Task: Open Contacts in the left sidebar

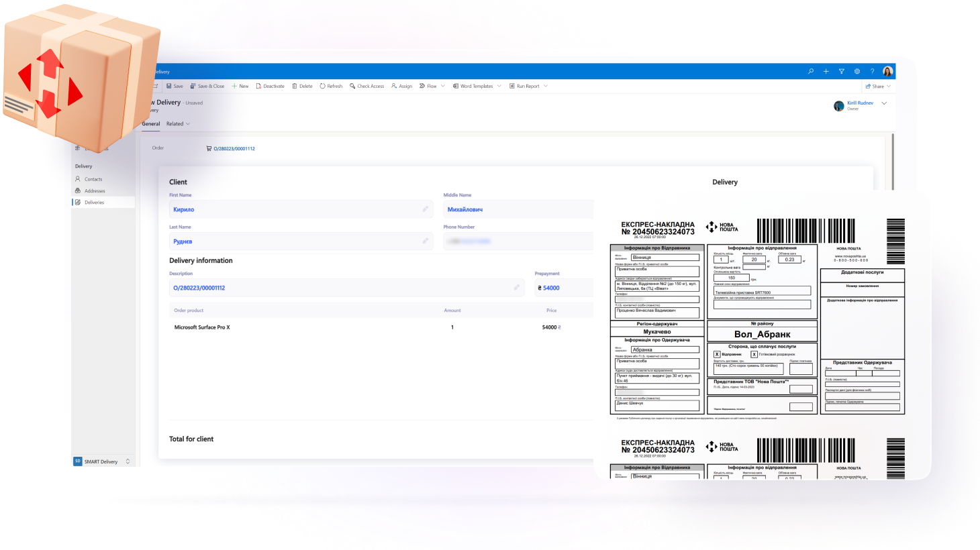Action: point(93,179)
